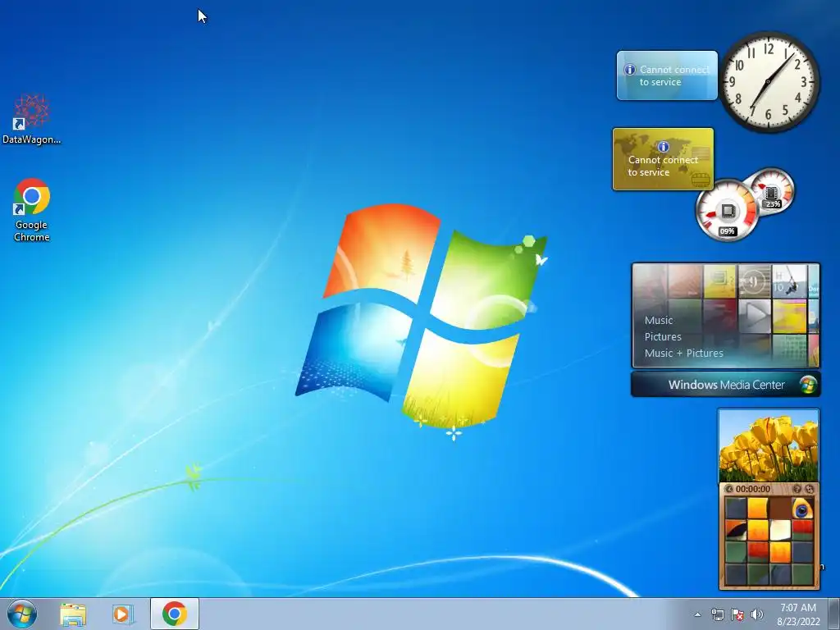Launch Windows Explorer from the taskbar
This screenshot has height=630, width=840.
coord(73,614)
